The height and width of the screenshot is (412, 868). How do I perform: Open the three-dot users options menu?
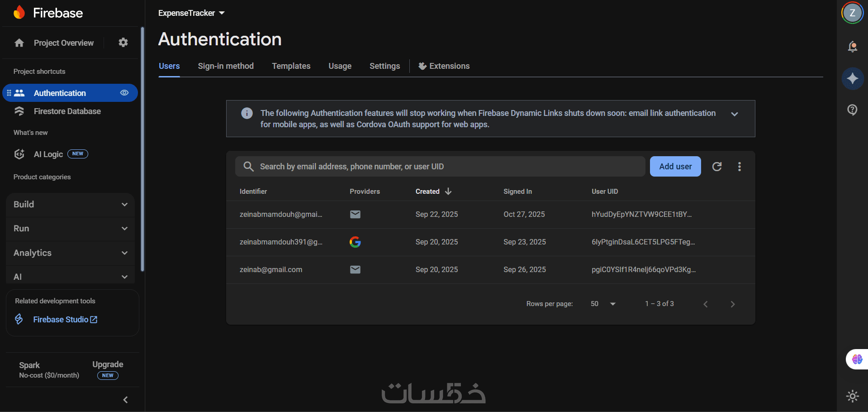[x=740, y=167]
